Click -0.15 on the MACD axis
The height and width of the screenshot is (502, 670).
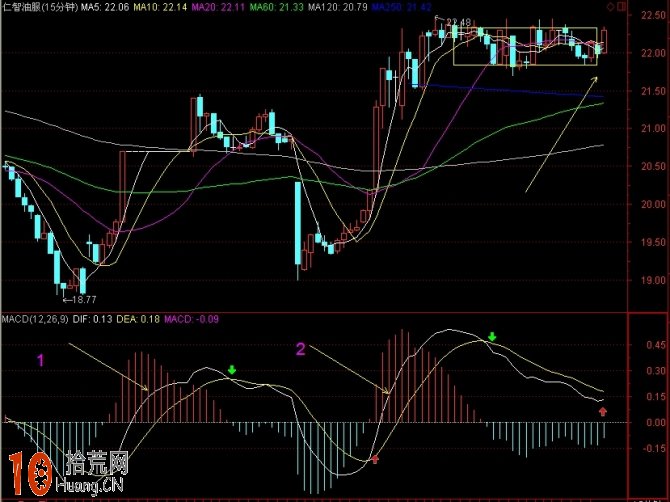click(654, 449)
